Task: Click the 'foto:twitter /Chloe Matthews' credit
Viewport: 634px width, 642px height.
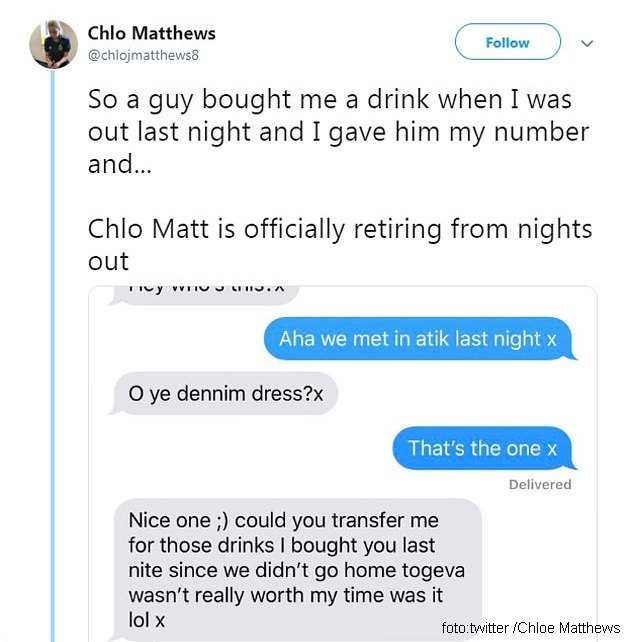Action: (x=530, y=627)
